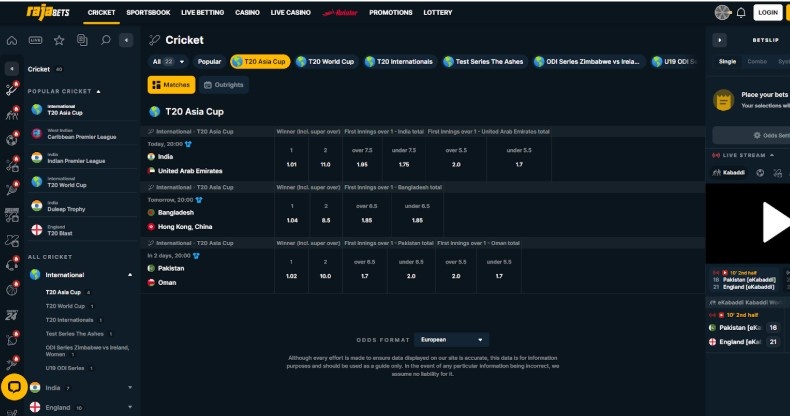Open favorites star icon
Image resolution: width=790 pixels, height=416 pixels.
(x=59, y=40)
